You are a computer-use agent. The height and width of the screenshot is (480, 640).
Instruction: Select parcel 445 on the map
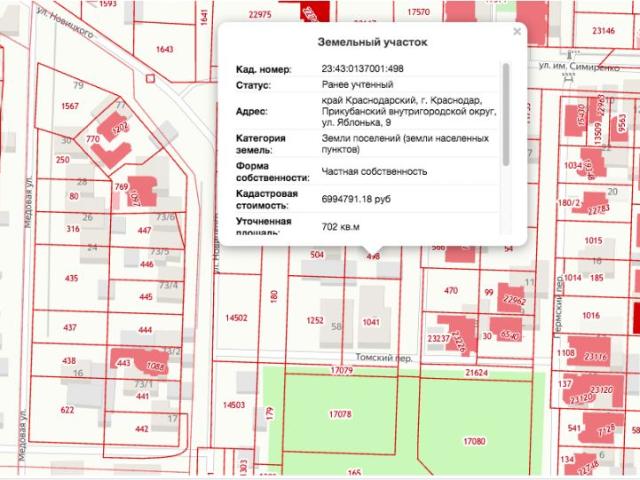pyautogui.click(x=146, y=297)
